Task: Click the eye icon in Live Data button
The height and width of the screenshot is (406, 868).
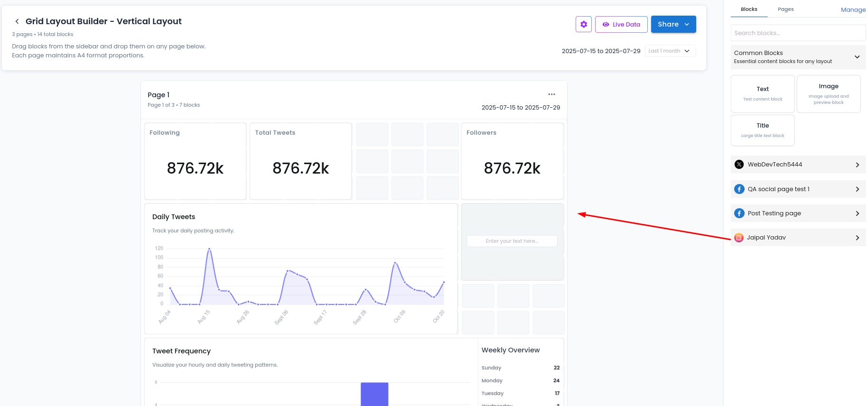Action: click(606, 24)
